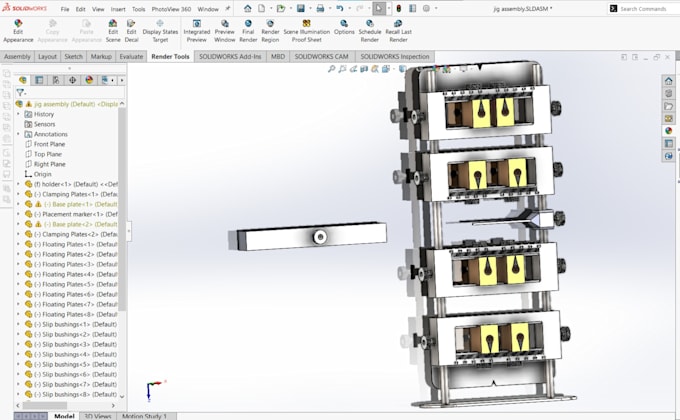
Task: Click the feature tree horizontal scrollbar
Action: point(45,405)
